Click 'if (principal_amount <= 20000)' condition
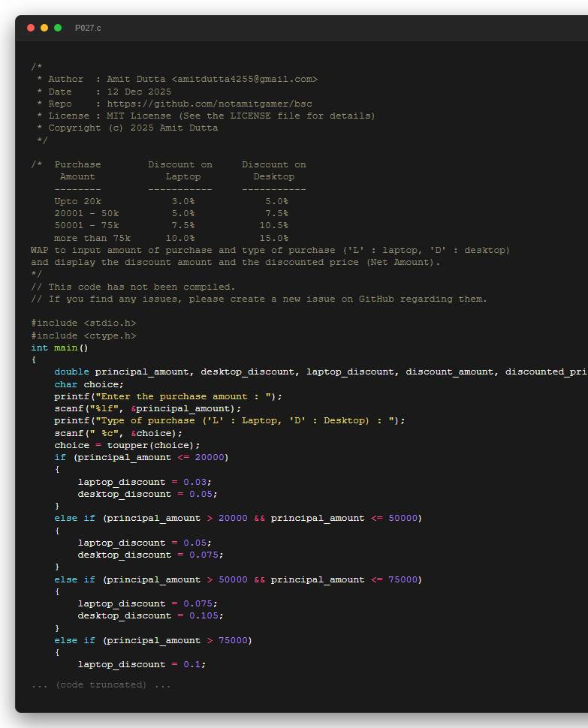 [142, 457]
